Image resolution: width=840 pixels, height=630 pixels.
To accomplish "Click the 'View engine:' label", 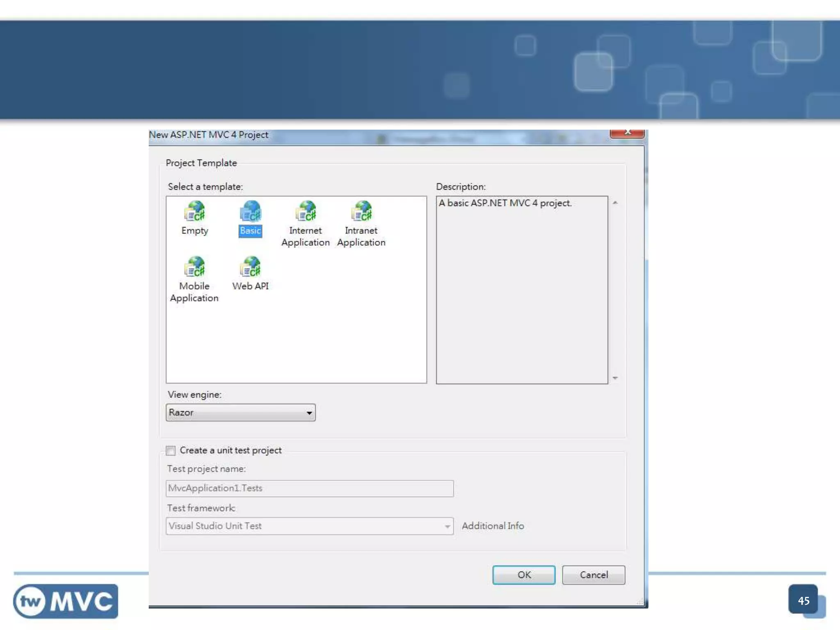I will point(195,395).
